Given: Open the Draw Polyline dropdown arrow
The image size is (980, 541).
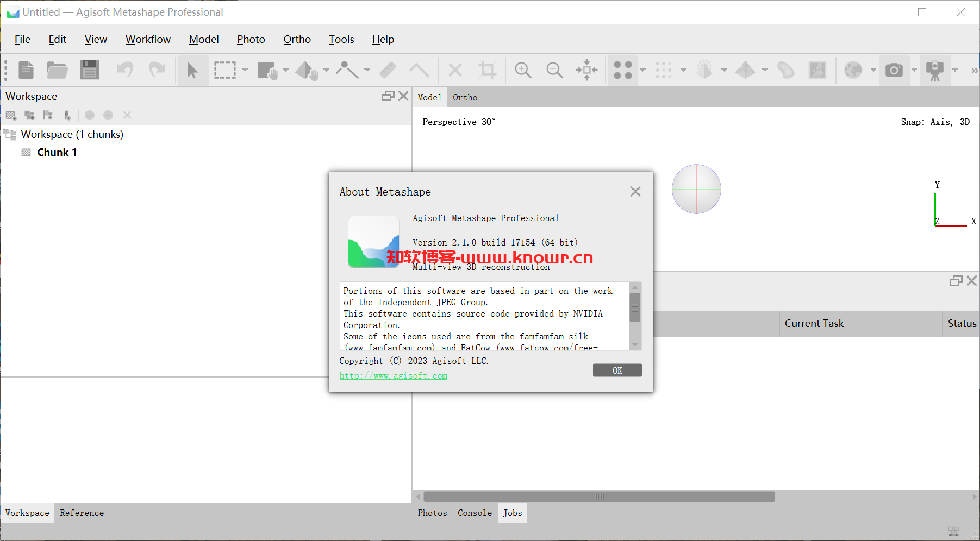Looking at the screenshot, I should point(367,70).
